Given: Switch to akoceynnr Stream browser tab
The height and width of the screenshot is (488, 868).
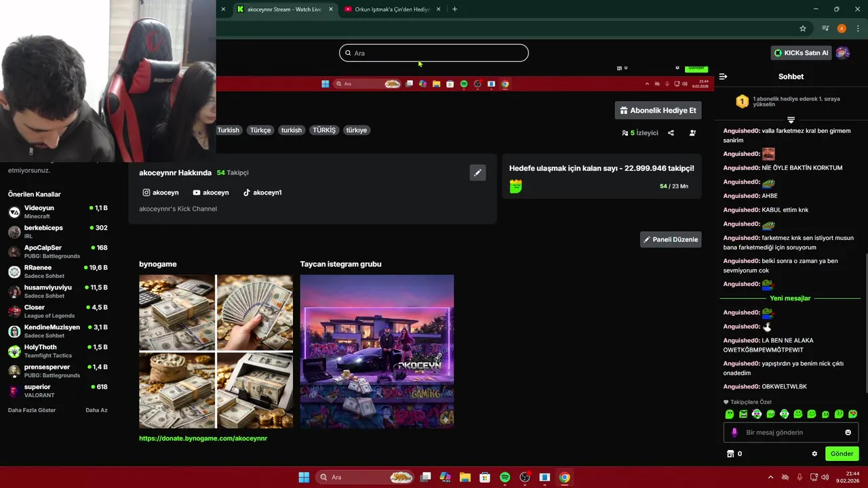Looking at the screenshot, I should [283, 9].
